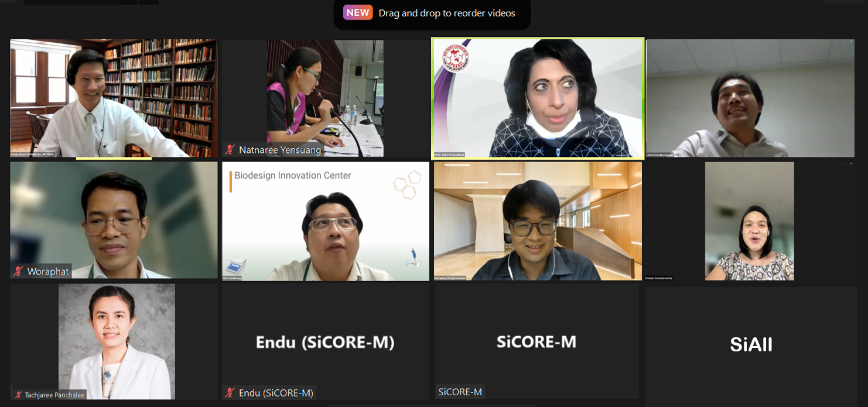Select the highlighted active speaker video tile
Image resolution: width=868 pixels, height=407 pixels.
(538, 98)
